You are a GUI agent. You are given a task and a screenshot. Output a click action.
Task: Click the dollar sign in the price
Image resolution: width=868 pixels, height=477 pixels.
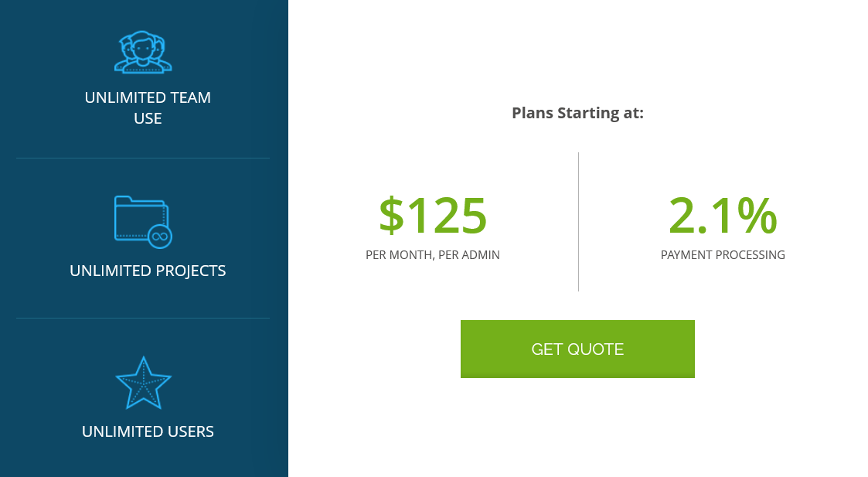pyautogui.click(x=391, y=215)
